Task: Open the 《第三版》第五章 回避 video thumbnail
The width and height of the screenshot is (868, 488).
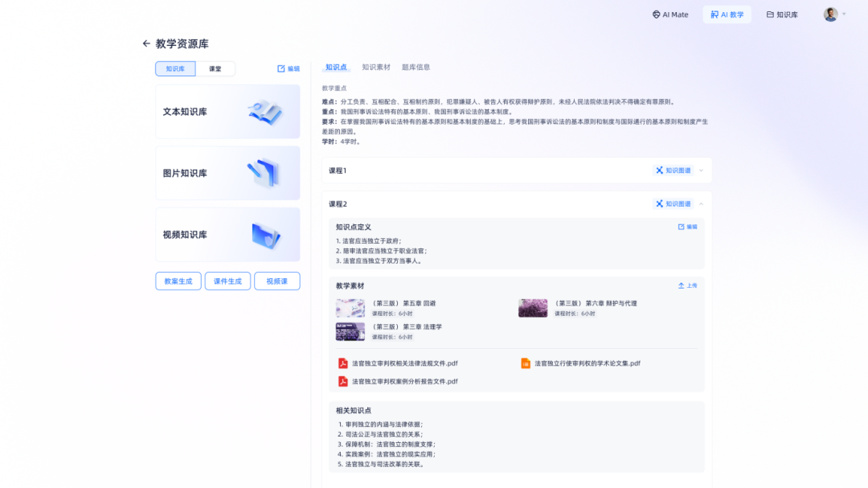Action: (350, 308)
